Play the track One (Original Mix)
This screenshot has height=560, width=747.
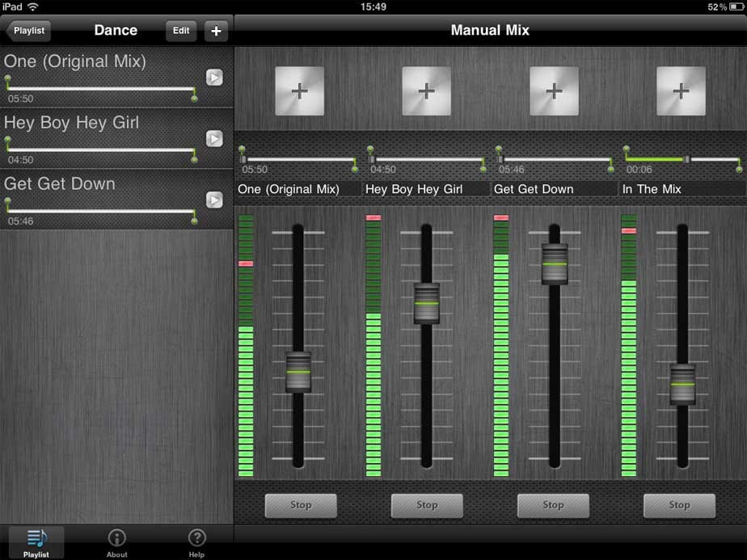pos(213,78)
